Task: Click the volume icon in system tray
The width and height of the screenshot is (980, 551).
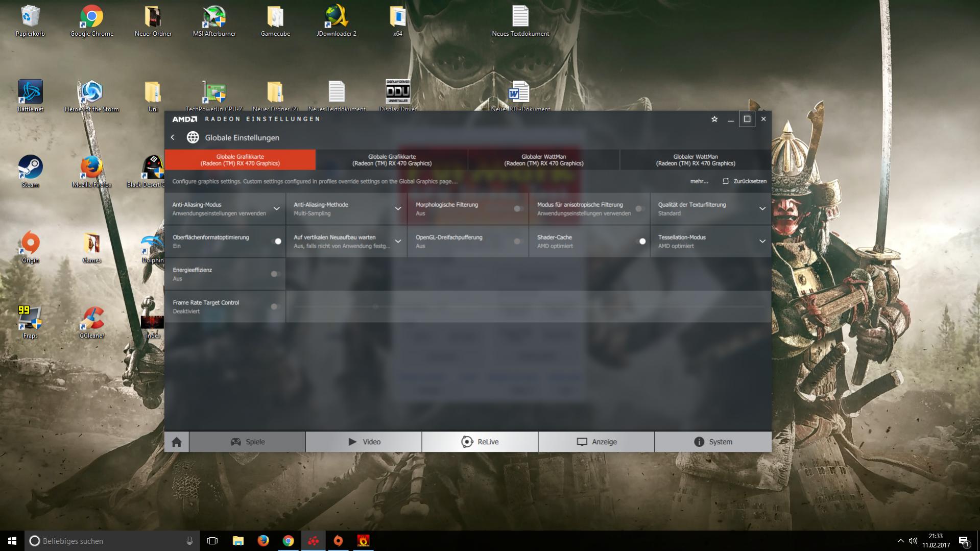Action: (x=913, y=541)
